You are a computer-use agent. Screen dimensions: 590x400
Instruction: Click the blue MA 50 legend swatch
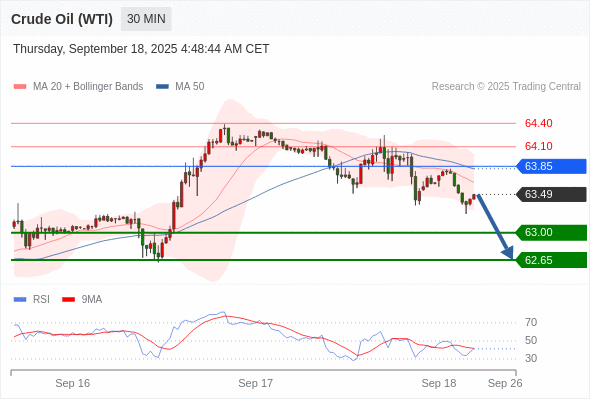point(162,87)
